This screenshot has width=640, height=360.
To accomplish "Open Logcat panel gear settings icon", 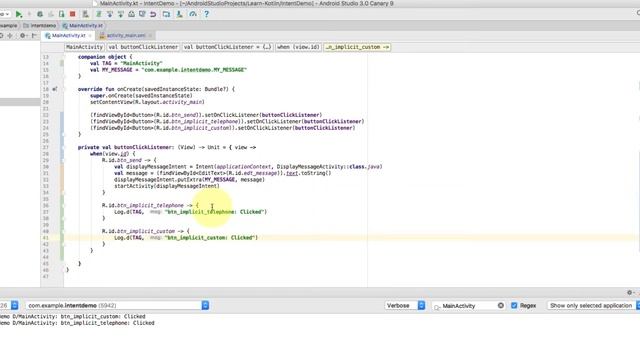I will 629,293.
